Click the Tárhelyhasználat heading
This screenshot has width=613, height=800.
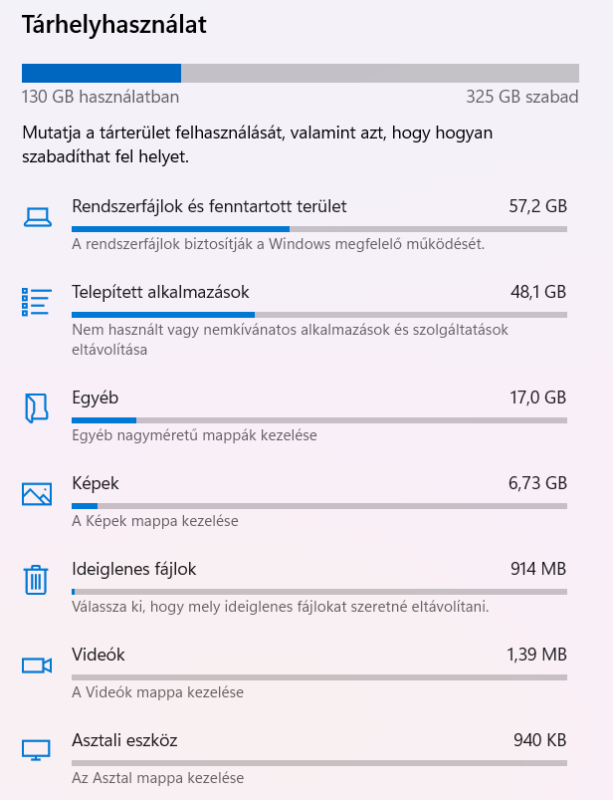(x=114, y=25)
